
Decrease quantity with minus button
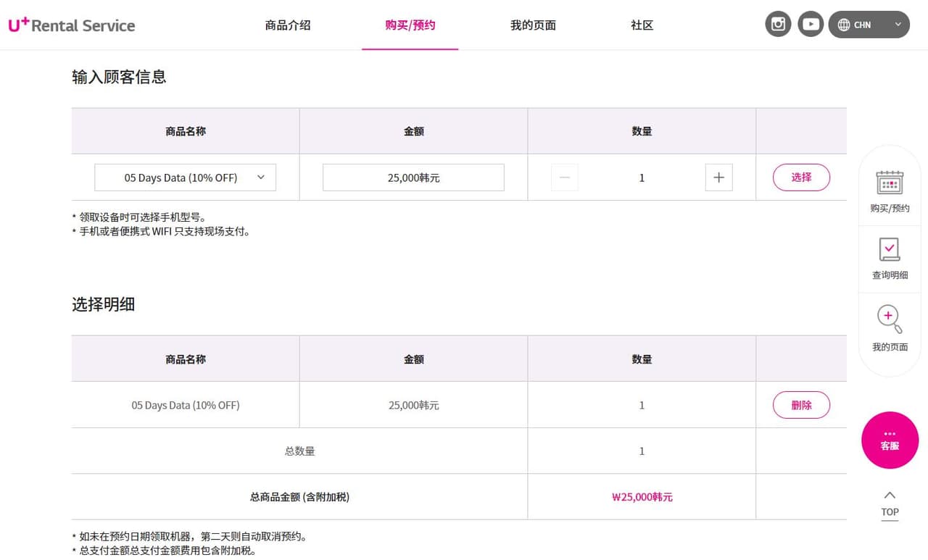[565, 177]
